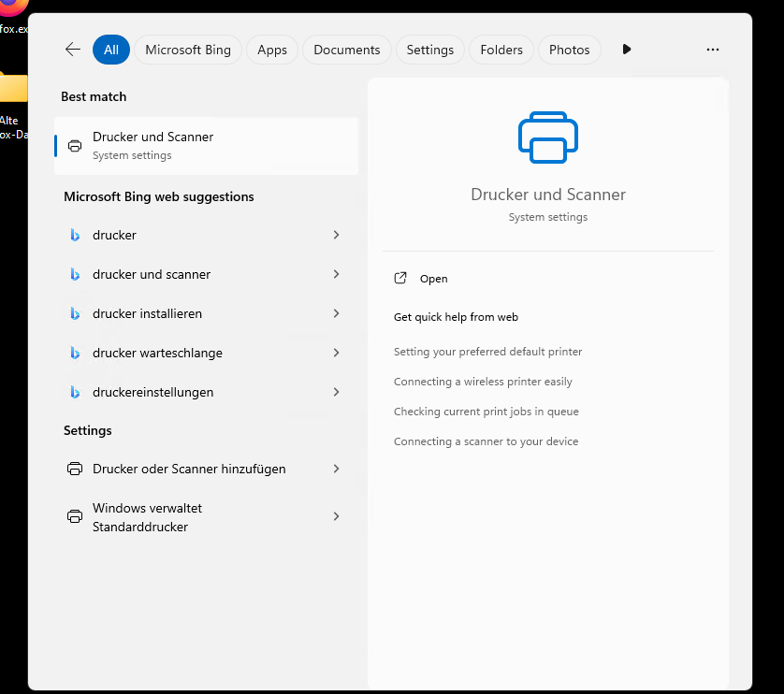The width and height of the screenshot is (784, 694).
Task: Click the back arrow in search panel
Action: 73,50
